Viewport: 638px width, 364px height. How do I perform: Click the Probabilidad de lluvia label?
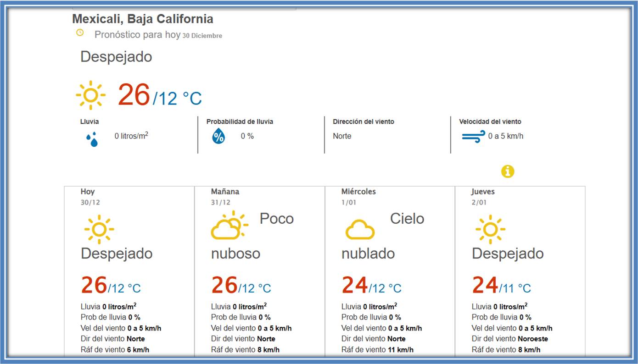point(240,122)
